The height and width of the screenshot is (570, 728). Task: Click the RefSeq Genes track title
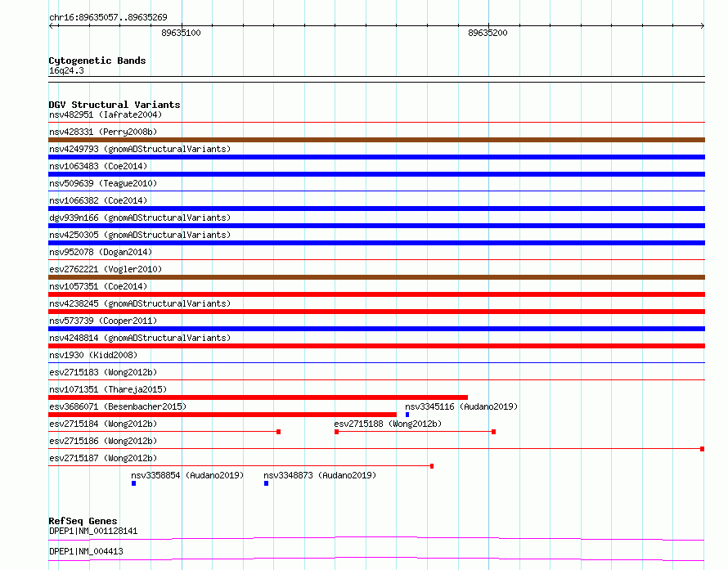pyautogui.click(x=83, y=521)
